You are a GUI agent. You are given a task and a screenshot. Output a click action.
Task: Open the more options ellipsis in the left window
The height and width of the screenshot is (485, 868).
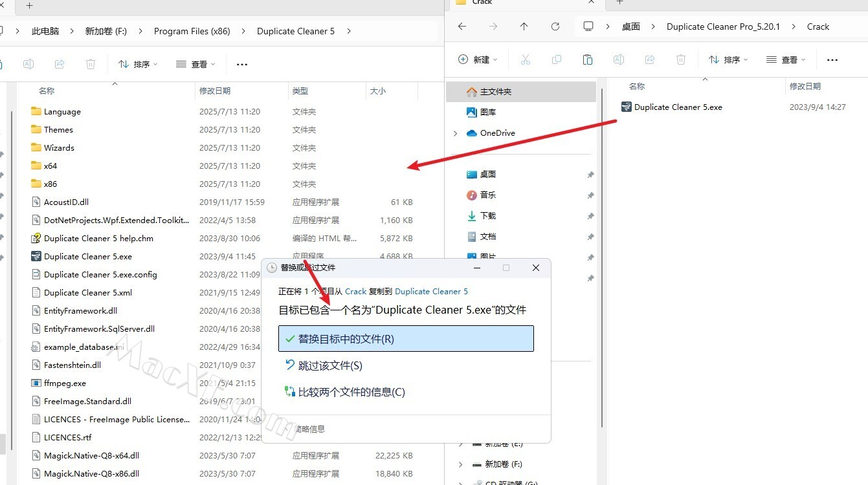[x=242, y=64]
